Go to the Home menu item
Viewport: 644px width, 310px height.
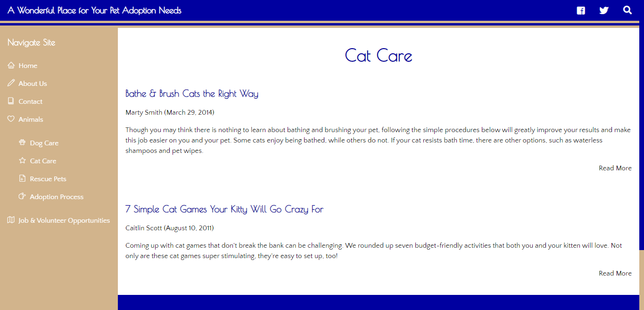(28, 66)
